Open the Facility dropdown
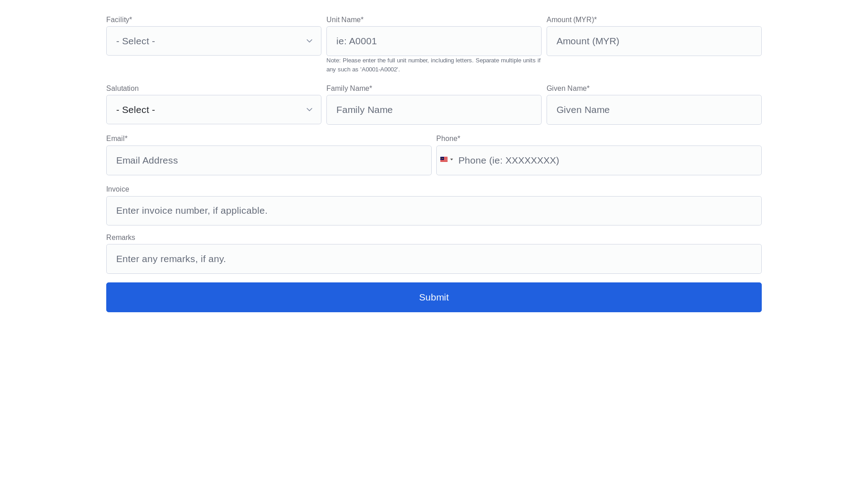The width and height of the screenshot is (868, 488). tap(213, 41)
